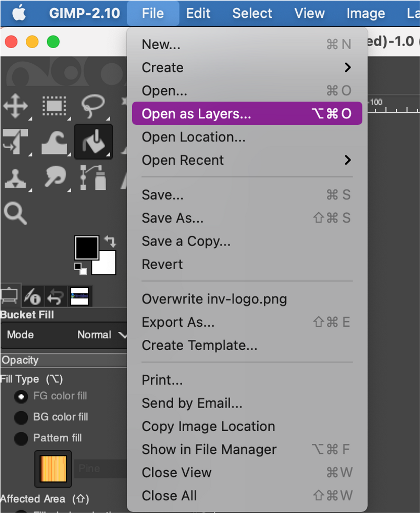420x513 pixels.
Task: Open the Edit menu
Action: 198,13
